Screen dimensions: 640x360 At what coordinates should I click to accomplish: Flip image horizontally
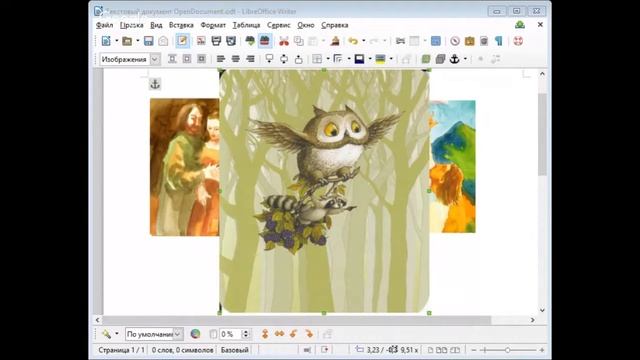pos(280,334)
